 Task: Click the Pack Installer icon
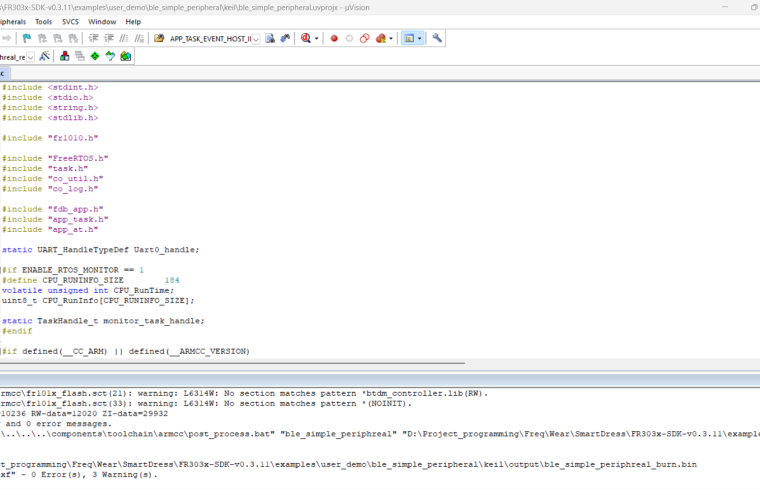pyautogui.click(x=126, y=56)
